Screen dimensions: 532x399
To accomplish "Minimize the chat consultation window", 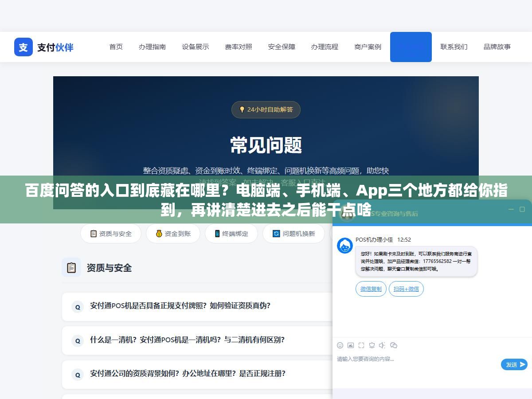I will pos(511,209).
